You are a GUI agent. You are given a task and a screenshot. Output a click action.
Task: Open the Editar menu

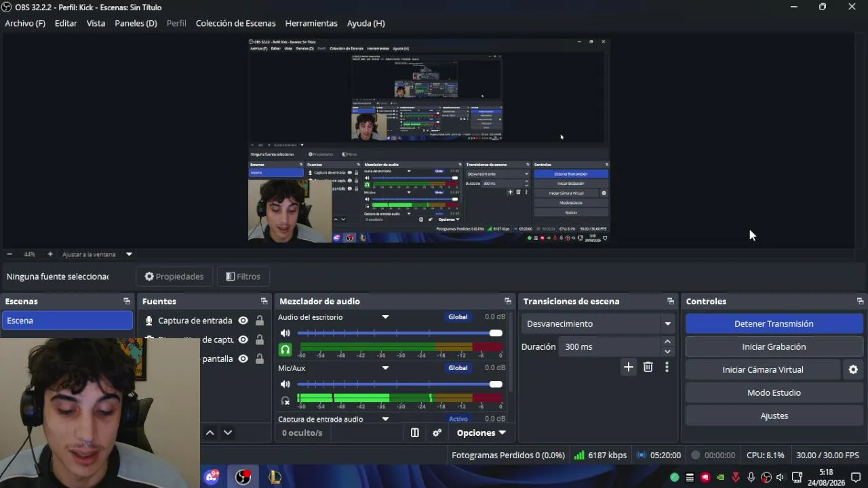66,23
